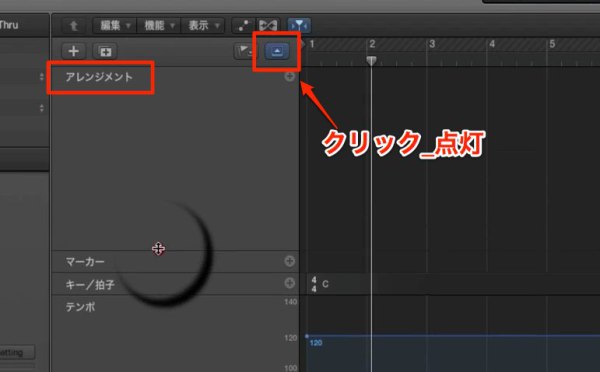The width and height of the screenshot is (600, 372).
Task: Select the キー／拍子 global track
Action: pos(90,284)
